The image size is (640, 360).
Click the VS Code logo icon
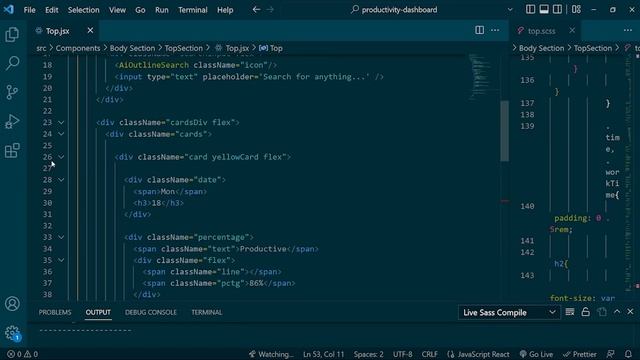coord(9,9)
